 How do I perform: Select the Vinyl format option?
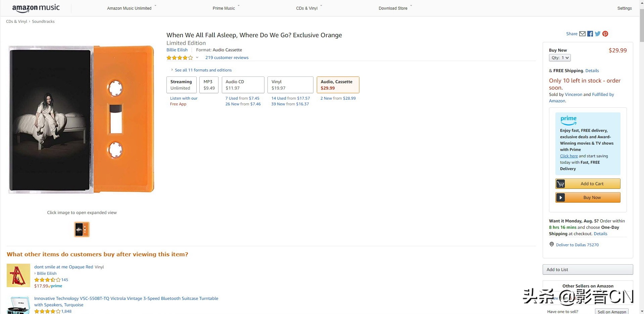[x=290, y=85]
